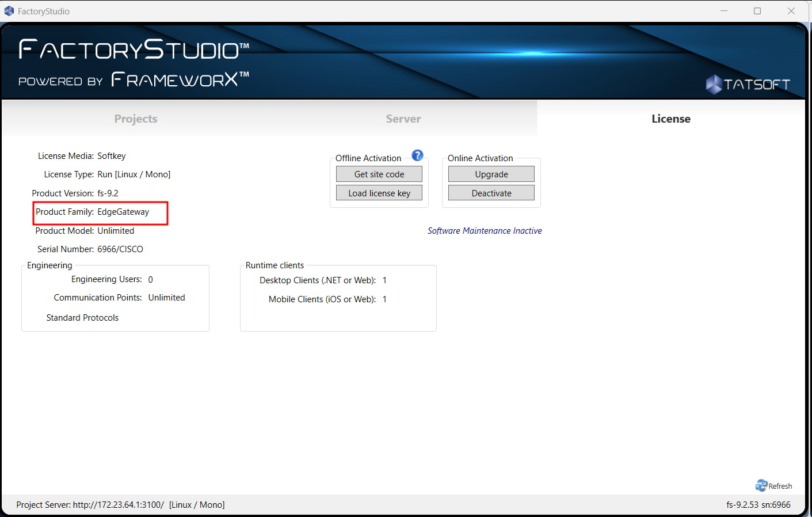
Task: Select the License tab
Action: (x=670, y=119)
